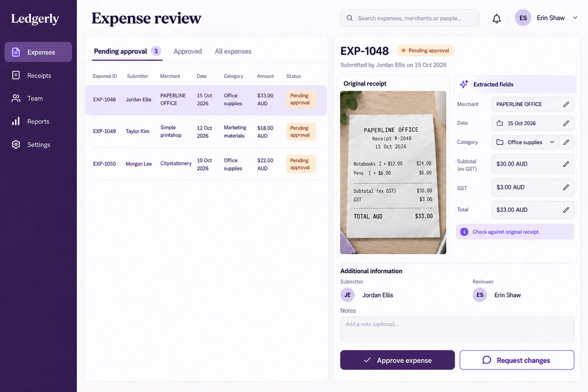Click the sparkle icon beside Extracted fields
The image size is (588, 392).
pyautogui.click(x=464, y=84)
